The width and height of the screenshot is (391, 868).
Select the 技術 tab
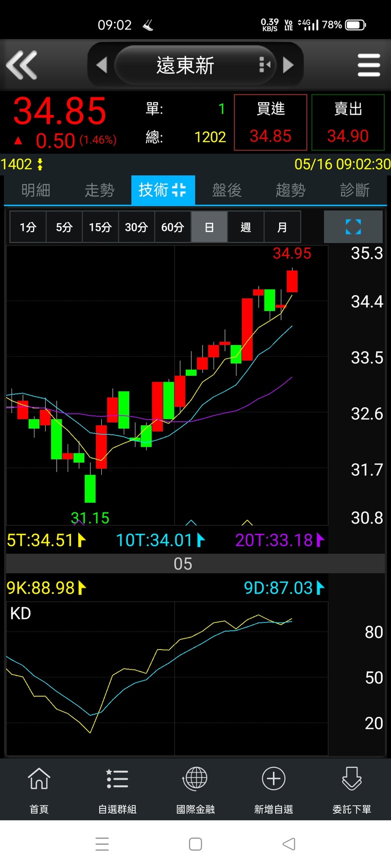tap(163, 190)
